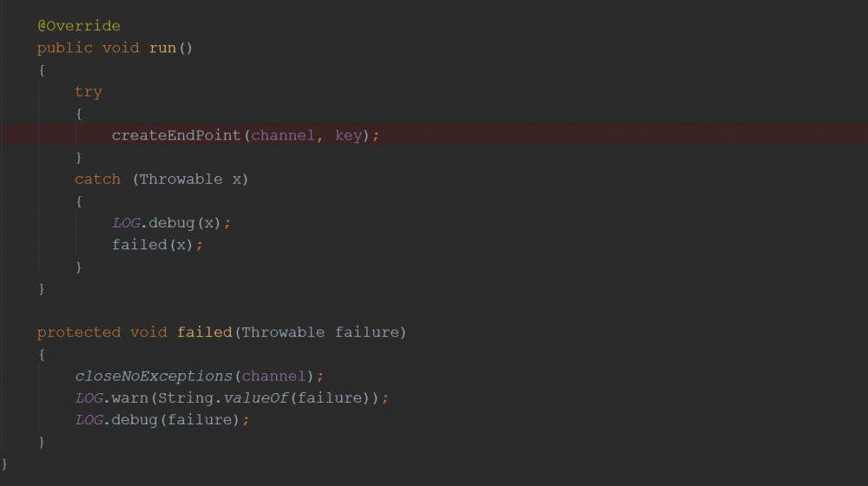
Task: Click the @Override annotation
Action: click(x=78, y=26)
